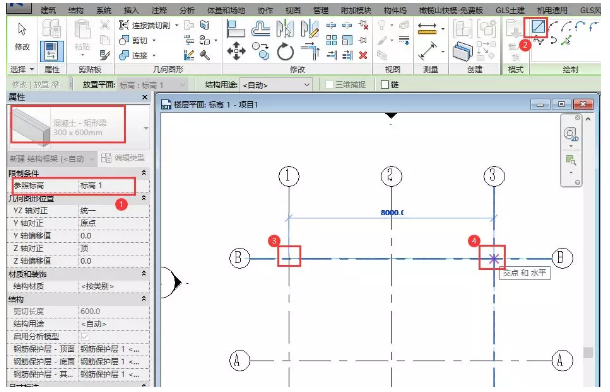The width and height of the screenshot is (610, 392).
Task: Open the 放置平面 level dropdown
Action: (x=152, y=84)
